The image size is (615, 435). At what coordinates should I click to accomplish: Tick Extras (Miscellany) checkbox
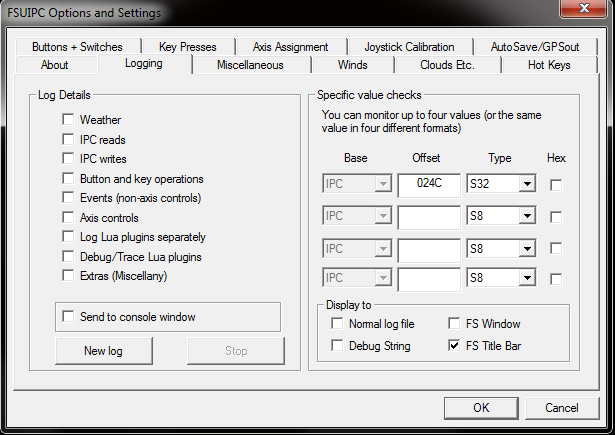[x=68, y=275]
